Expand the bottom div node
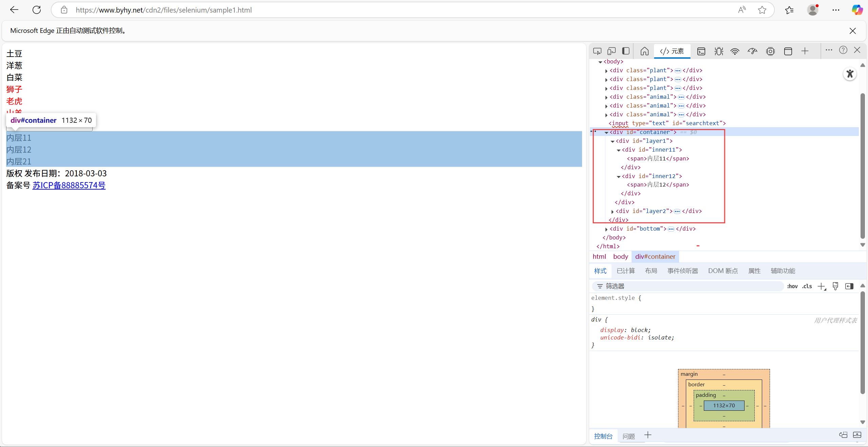The width and height of the screenshot is (868, 447). click(x=606, y=229)
